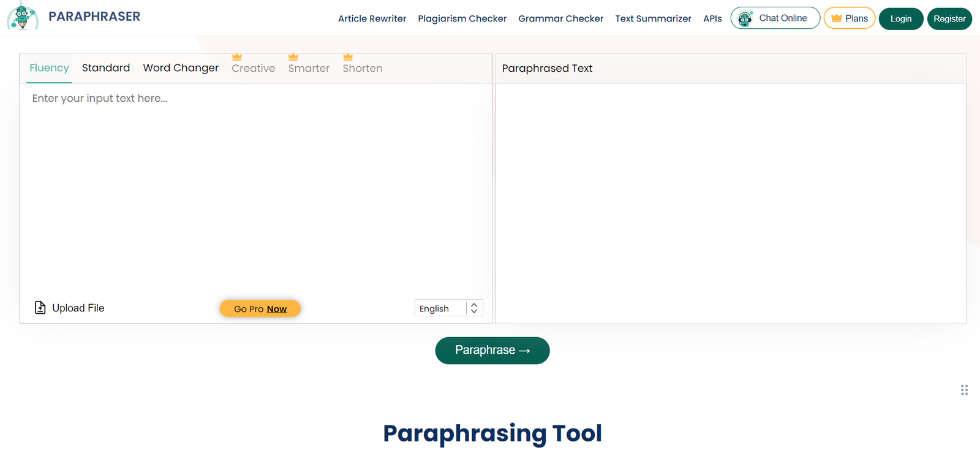Navigate to Text Summarizer
The image size is (980, 461).
tap(654, 19)
